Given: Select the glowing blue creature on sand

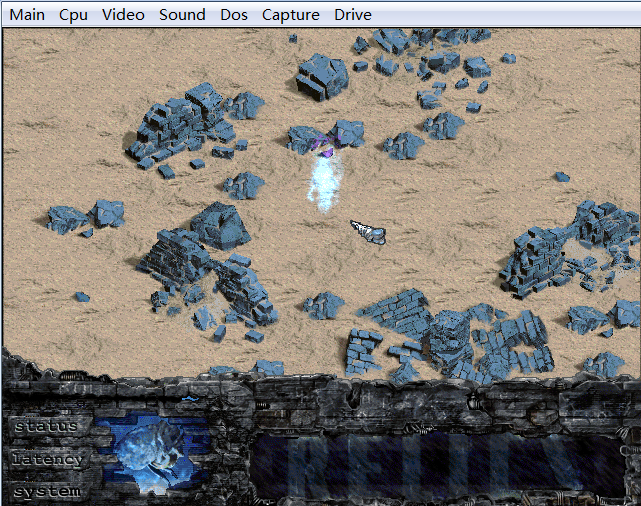Looking at the screenshot, I should tap(325, 182).
